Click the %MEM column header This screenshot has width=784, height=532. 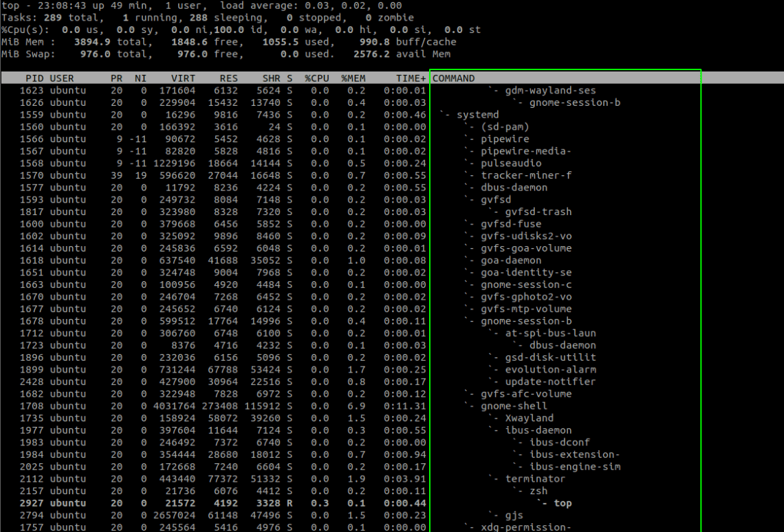pos(353,78)
